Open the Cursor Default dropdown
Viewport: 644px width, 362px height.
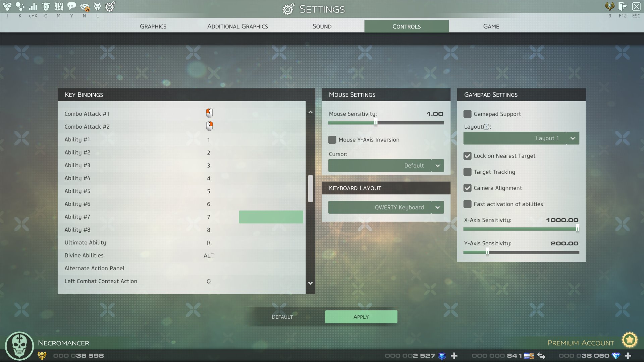tap(386, 166)
